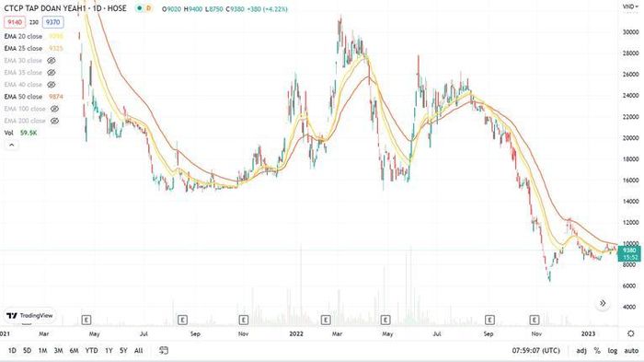The image size is (644, 362).
Task: Toggle percent scale mode
Action: [x=597, y=350]
